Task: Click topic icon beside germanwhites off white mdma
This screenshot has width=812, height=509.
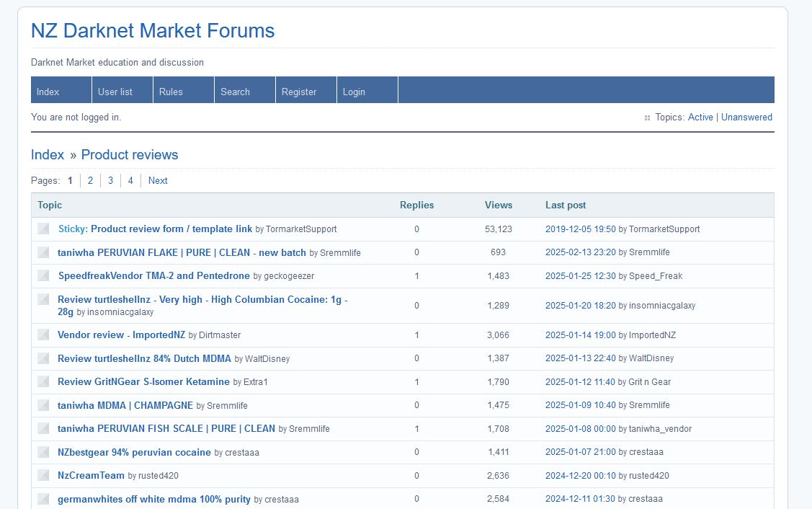Action: (x=43, y=499)
